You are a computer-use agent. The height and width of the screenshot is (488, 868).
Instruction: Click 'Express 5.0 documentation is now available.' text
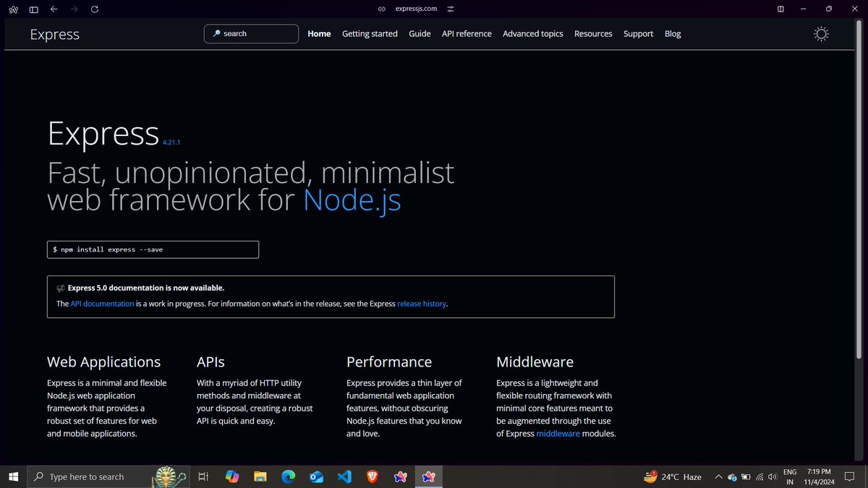145,288
